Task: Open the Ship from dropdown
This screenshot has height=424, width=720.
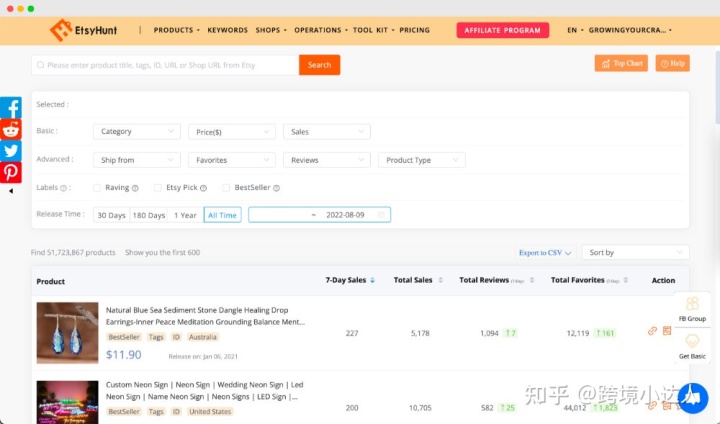Action: pos(137,160)
